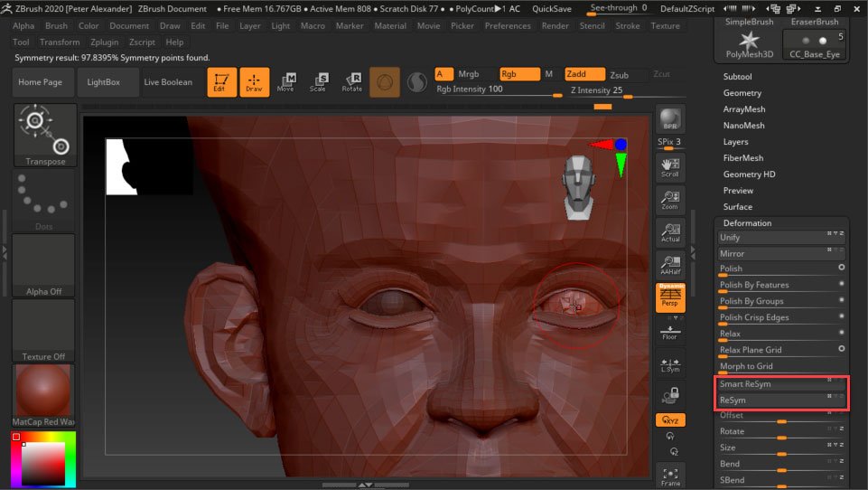
Task: Toggle the Zadd mode
Action: click(x=584, y=74)
